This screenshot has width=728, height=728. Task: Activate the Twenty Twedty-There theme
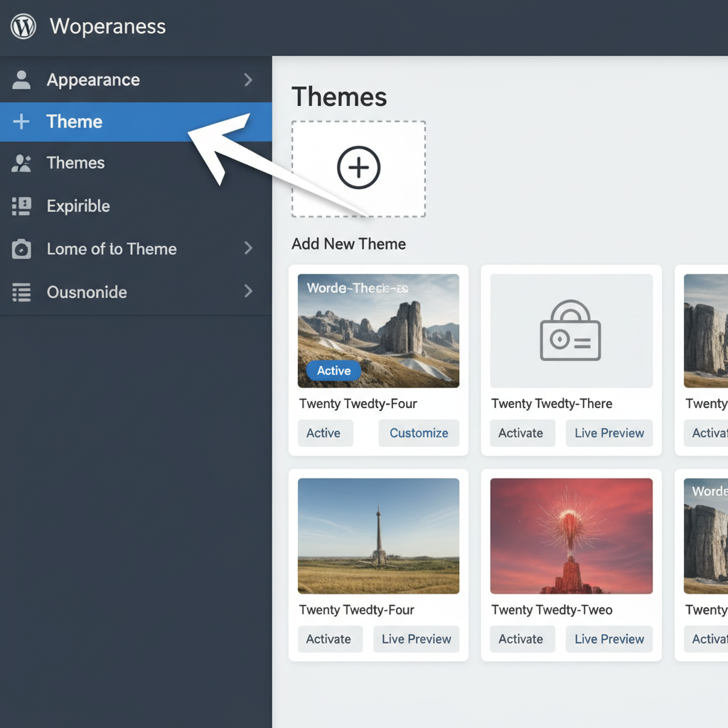point(520,433)
